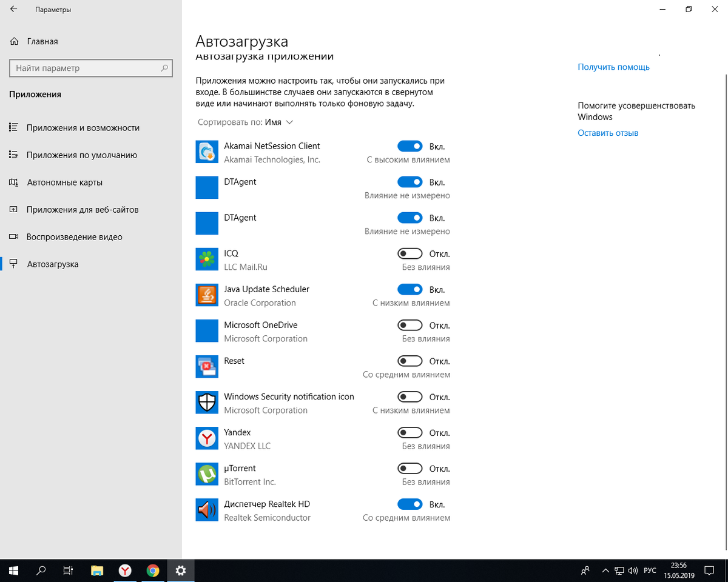Click the Realtek Semiconductor publisher text
Screen dimensions: 728x582
tap(267, 518)
